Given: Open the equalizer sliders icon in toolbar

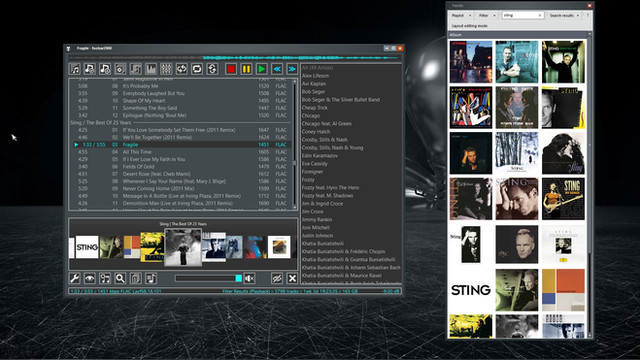Looking at the screenshot, I should pos(166,69).
